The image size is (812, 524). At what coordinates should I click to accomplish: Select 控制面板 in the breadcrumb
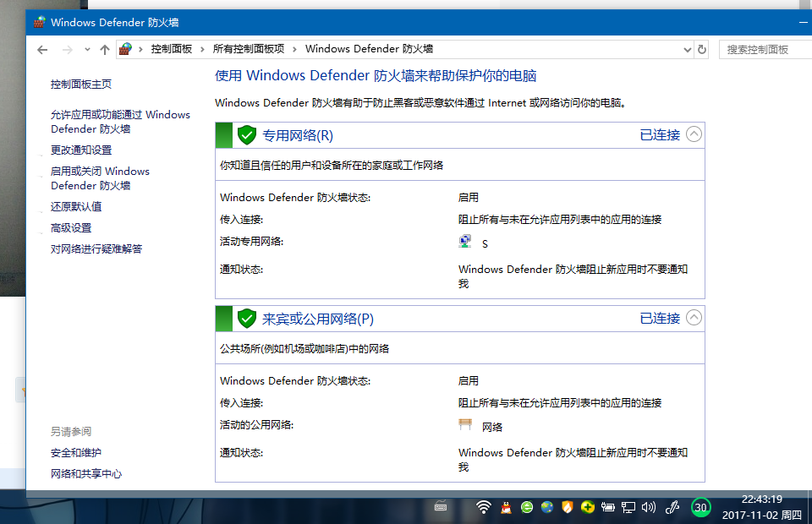click(172, 49)
